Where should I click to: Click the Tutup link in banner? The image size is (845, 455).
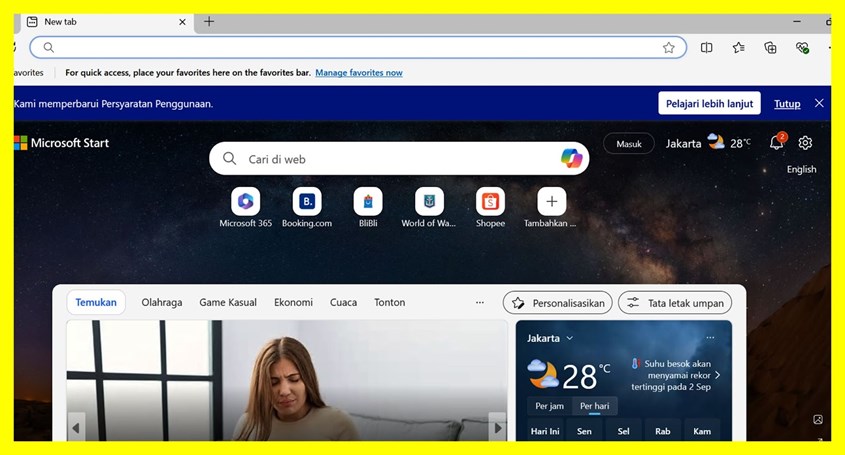tap(787, 104)
